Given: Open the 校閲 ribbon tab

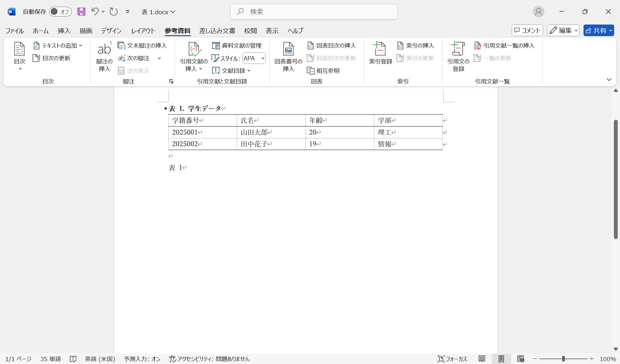Looking at the screenshot, I should (x=251, y=31).
